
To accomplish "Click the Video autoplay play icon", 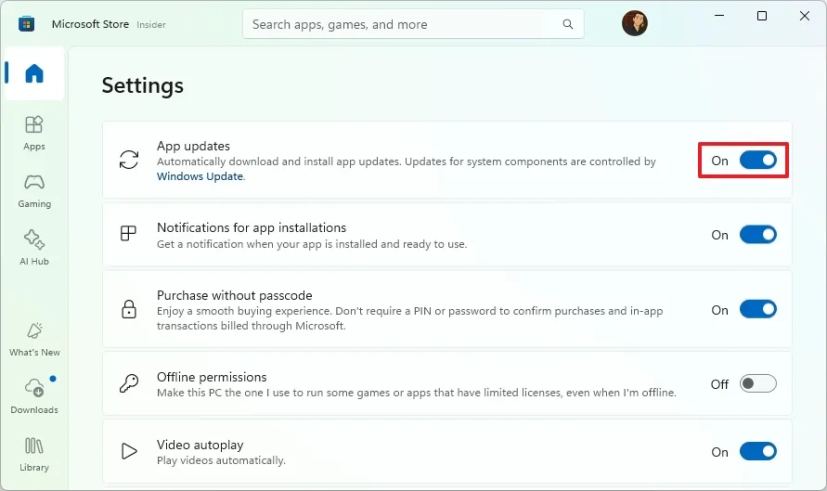I will point(129,451).
